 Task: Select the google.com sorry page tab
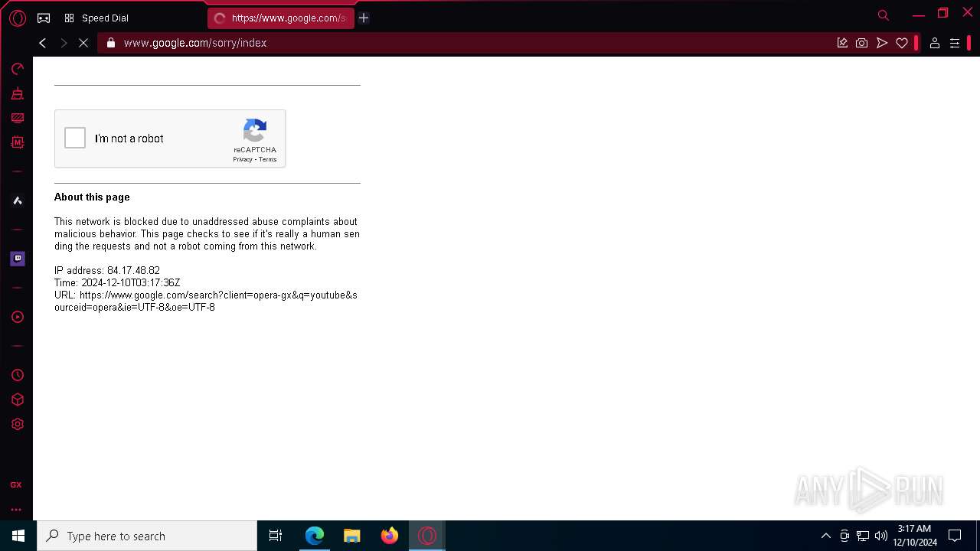click(280, 18)
